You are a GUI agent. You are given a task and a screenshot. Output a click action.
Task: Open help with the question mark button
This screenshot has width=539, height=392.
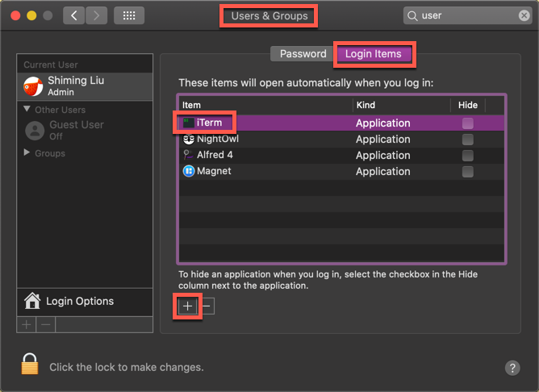pyautogui.click(x=512, y=368)
